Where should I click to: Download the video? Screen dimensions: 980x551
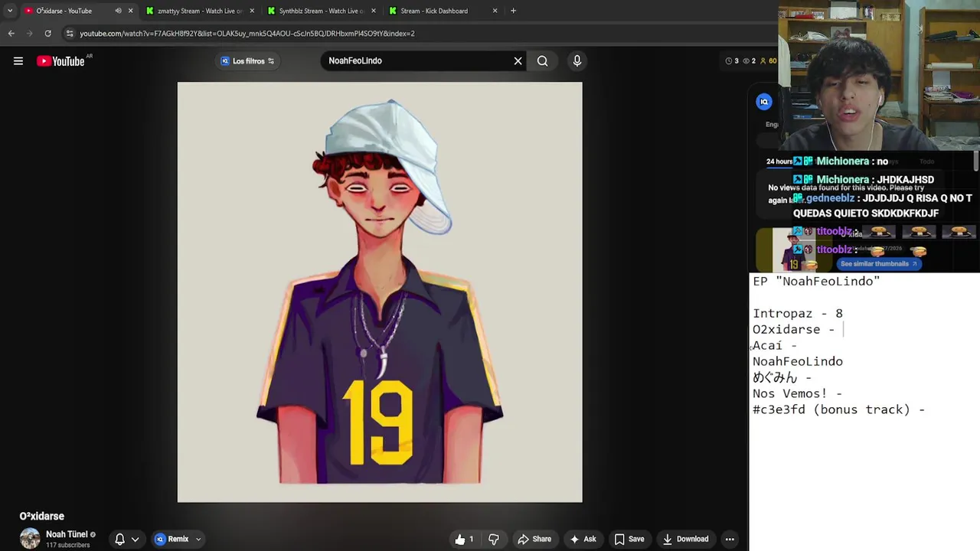[x=686, y=539]
